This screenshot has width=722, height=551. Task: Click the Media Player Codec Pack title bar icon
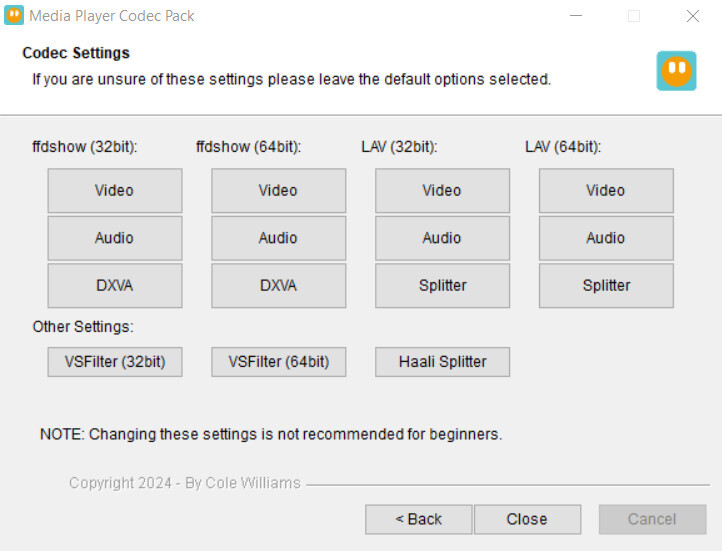14,15
